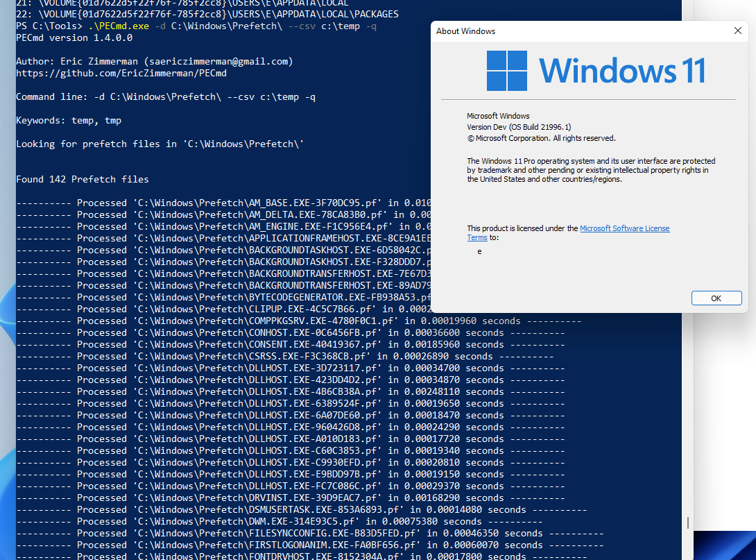Click the DLLHOST.EXE-C9930EFD.pf row
This screenshot has width=756, height=560.
click(x=290, y=463)
